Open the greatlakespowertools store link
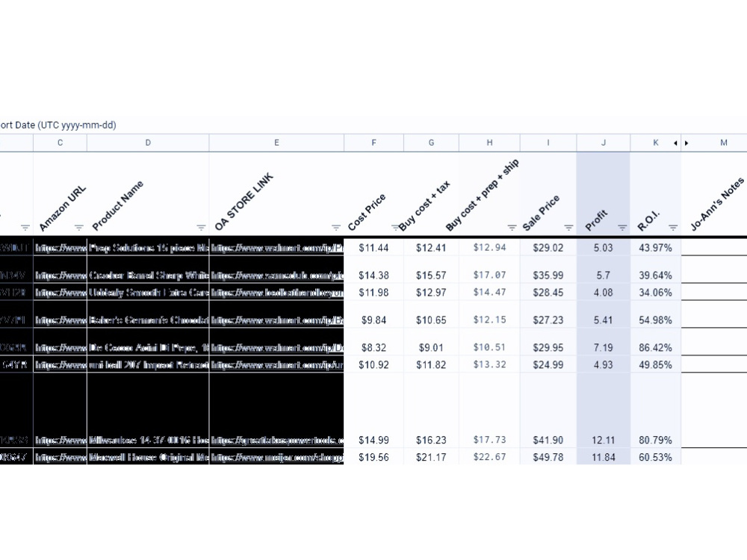The height and width of the screenshot is (560, 747). pos(277,440)
